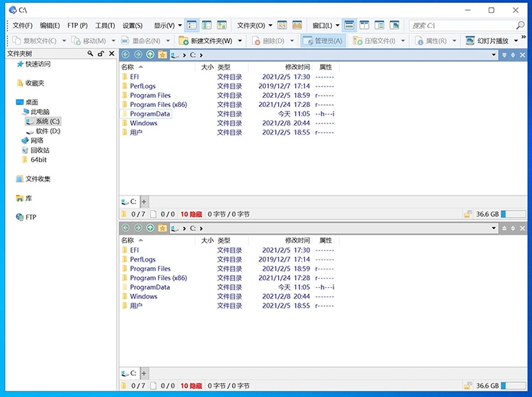
Task: Click the search magnifier in folder tree header
Action: 91,54
